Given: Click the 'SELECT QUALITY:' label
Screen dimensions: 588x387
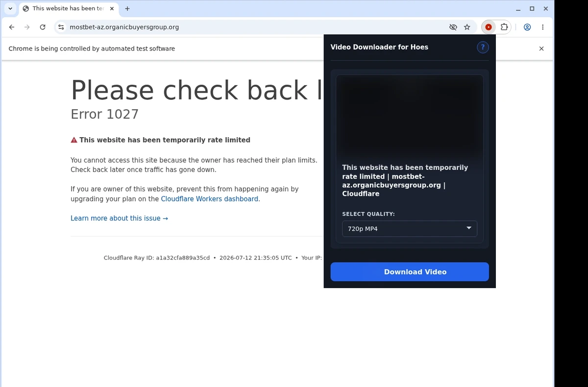Looking at the screenshot, I should 368,214.
